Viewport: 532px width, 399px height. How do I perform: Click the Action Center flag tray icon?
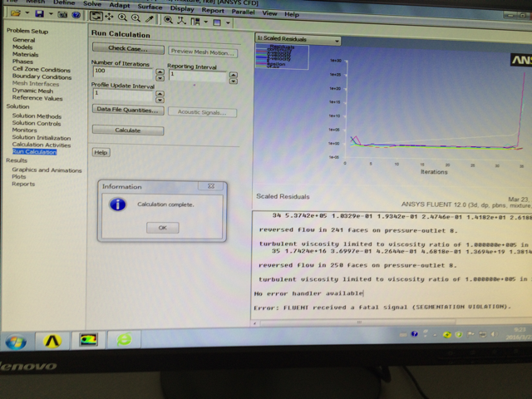(470, 334)
